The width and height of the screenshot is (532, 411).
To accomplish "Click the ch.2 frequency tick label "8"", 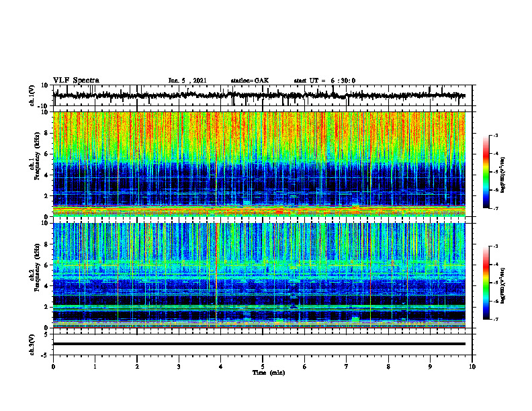I will click(x=47, y=244).
